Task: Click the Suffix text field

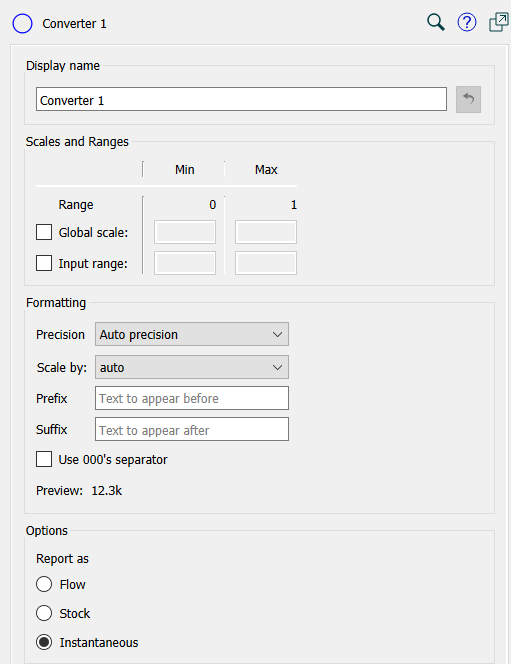Action: pos(192,429)
